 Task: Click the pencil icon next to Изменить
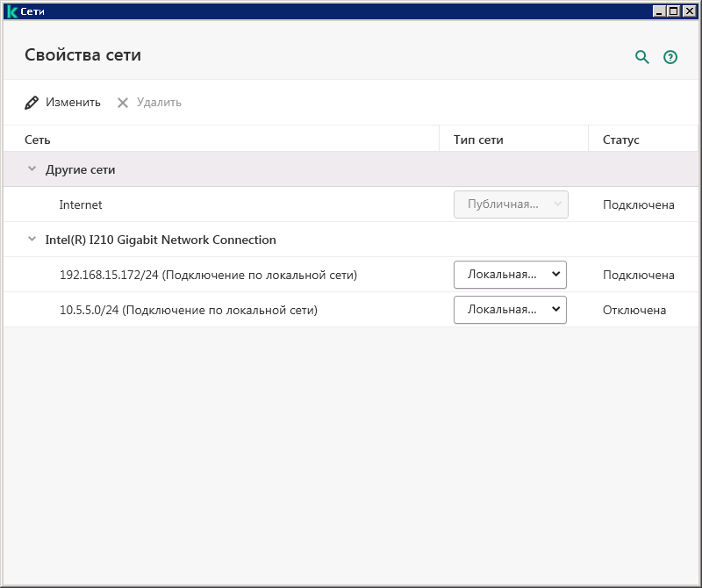coord(32,103)
